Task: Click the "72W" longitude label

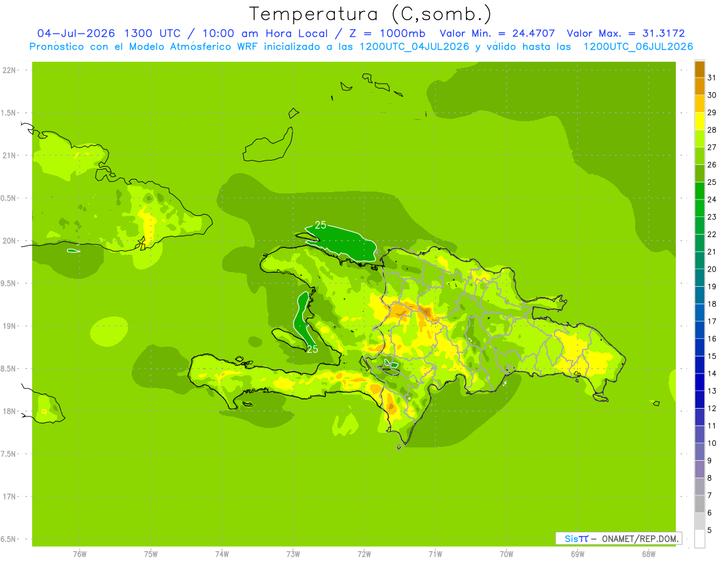Action: tap(365, 554)
